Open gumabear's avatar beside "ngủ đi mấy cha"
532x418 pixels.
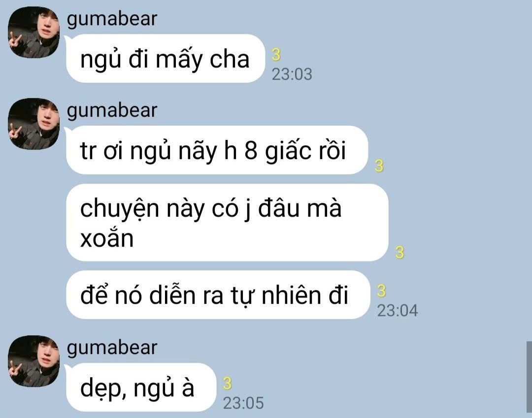pyautogui.click(x=34, y=32)
